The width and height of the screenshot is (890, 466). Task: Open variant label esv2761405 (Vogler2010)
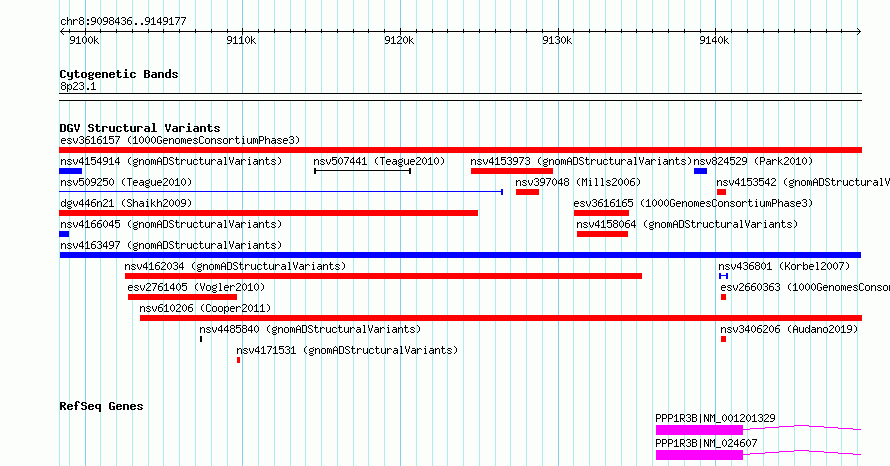(x=196, y=287)
